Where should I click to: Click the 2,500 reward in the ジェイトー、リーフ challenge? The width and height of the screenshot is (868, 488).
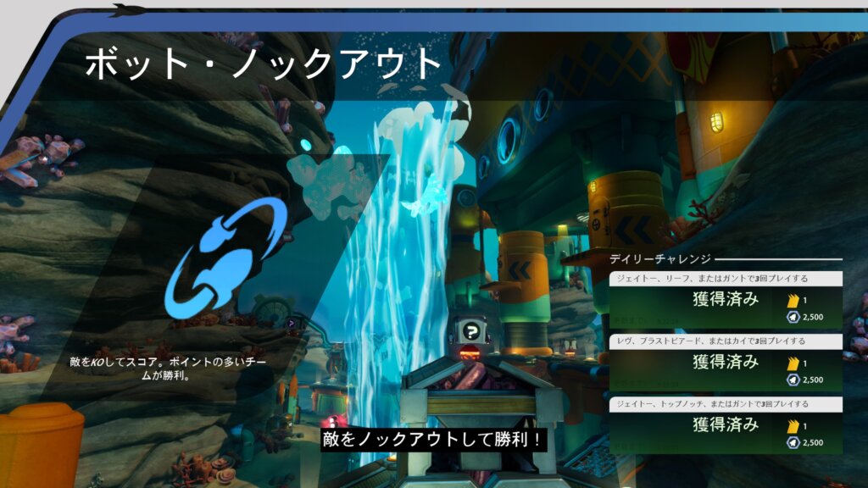coord(813,317)
